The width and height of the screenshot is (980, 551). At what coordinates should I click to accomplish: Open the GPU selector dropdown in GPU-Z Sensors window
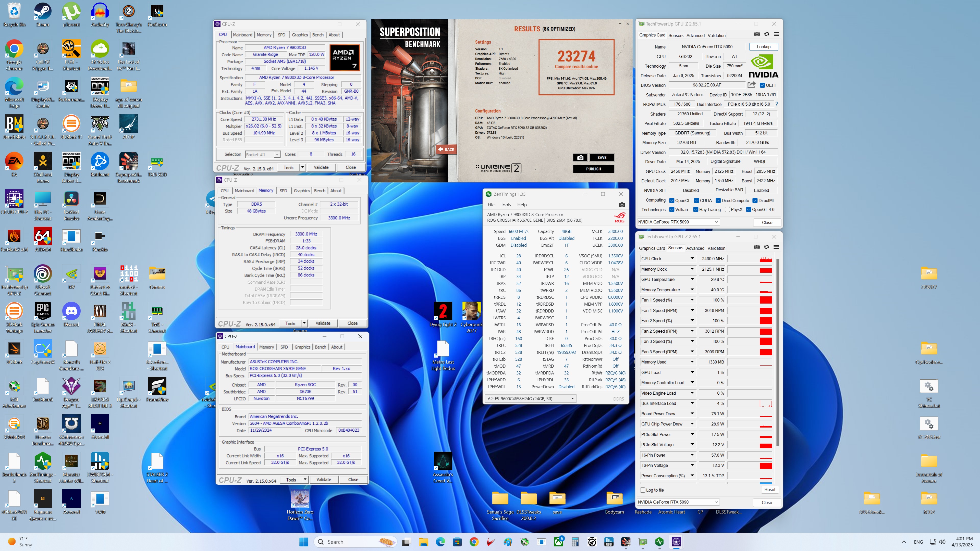[x=678, y=502]
